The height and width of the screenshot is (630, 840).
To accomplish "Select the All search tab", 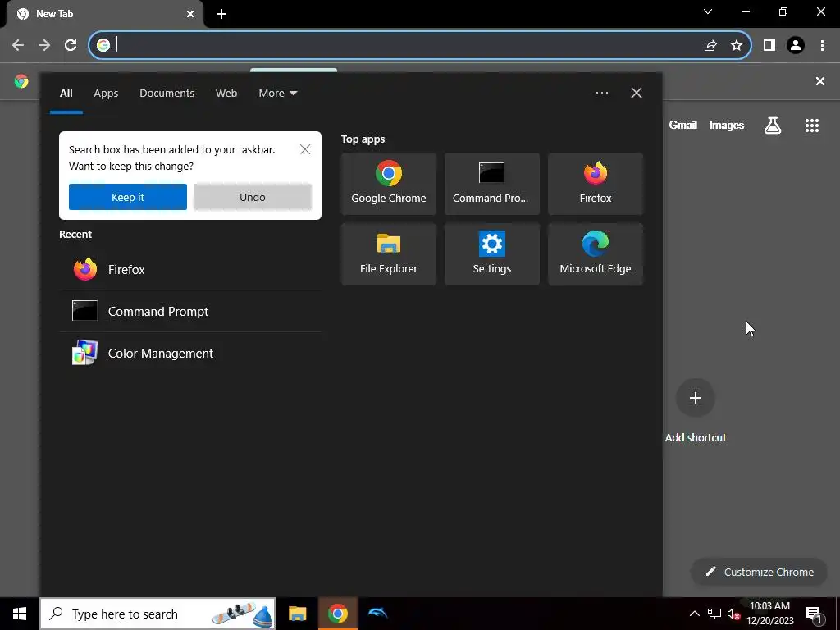I will tap(66, 94).
